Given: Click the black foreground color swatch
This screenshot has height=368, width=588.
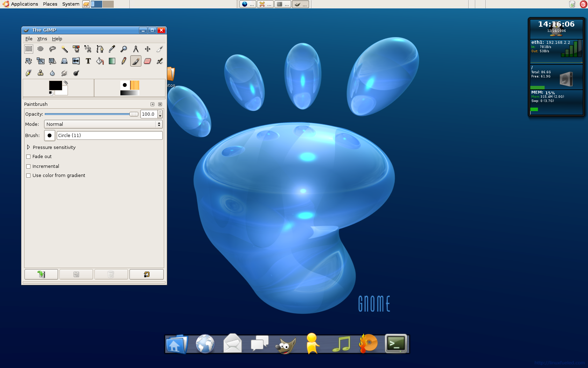Looking at the screenshot, I should click(55, 85).
